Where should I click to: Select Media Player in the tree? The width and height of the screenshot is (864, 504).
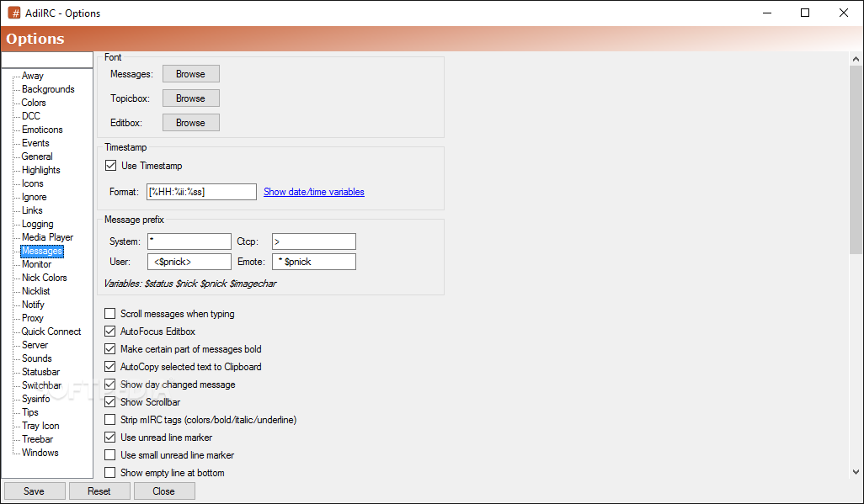[47, 237]
